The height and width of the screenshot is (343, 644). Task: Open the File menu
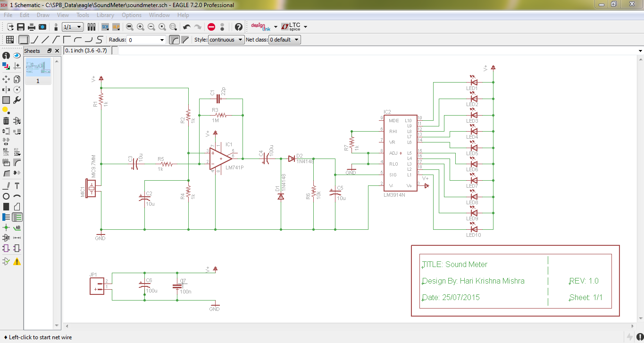tap(8, 15)
